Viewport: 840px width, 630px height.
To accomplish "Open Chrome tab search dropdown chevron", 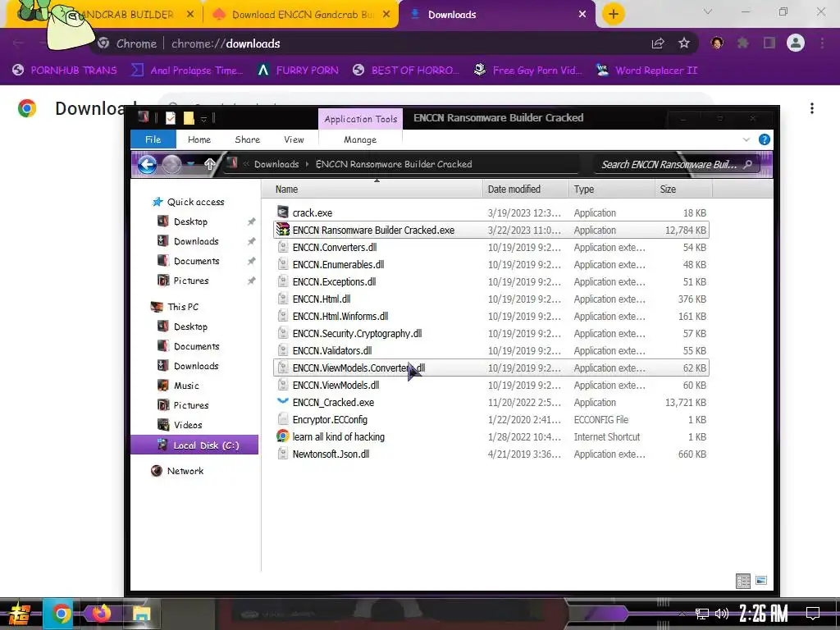I will tap(708, 11).
